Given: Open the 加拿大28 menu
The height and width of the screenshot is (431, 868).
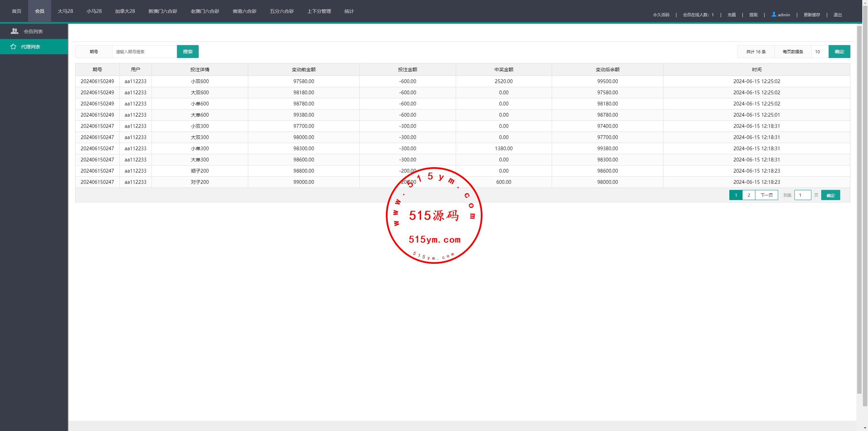Looking at the screenshot, I should click(125, 11).
